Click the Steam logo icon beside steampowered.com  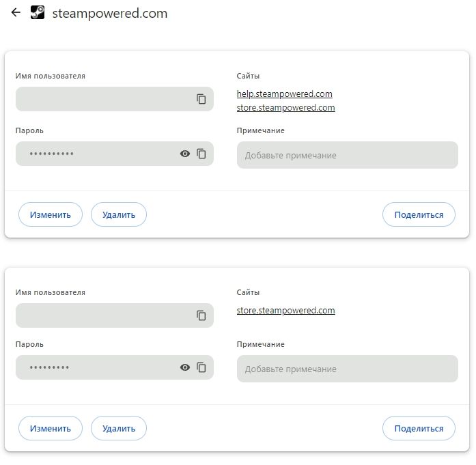tap(38, 13)
